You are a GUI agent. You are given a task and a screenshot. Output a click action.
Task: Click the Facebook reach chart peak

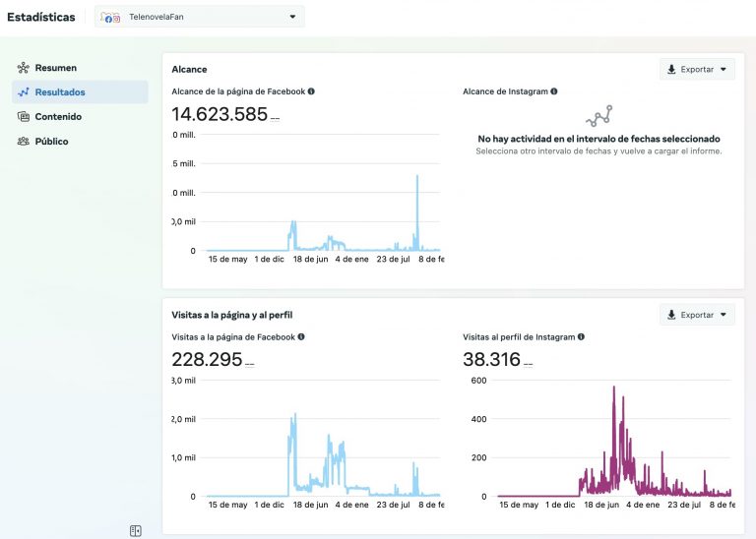pyautogui.click(x=417, y=177)
